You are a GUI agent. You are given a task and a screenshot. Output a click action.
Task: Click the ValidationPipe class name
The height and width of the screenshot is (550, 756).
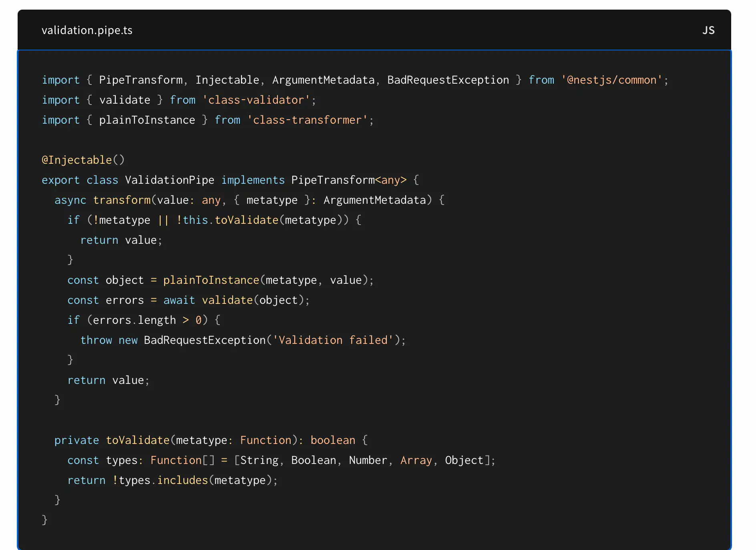point(169,180)
